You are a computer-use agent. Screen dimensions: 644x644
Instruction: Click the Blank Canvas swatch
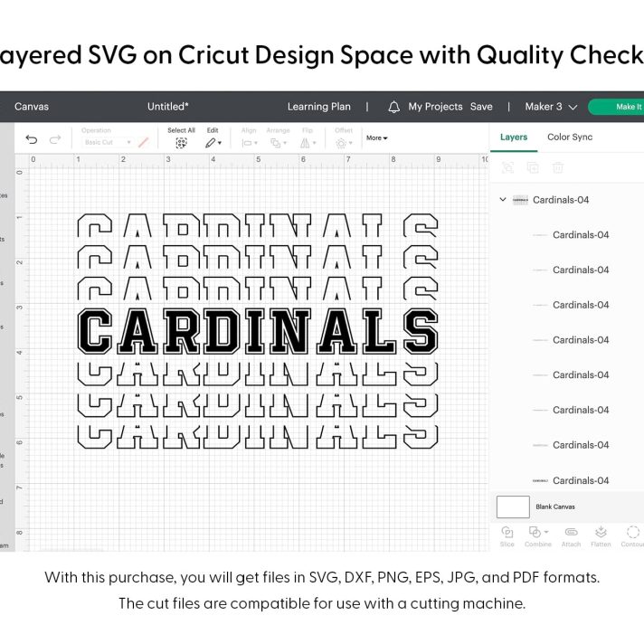pyautogui.click(x=513, y=507)
